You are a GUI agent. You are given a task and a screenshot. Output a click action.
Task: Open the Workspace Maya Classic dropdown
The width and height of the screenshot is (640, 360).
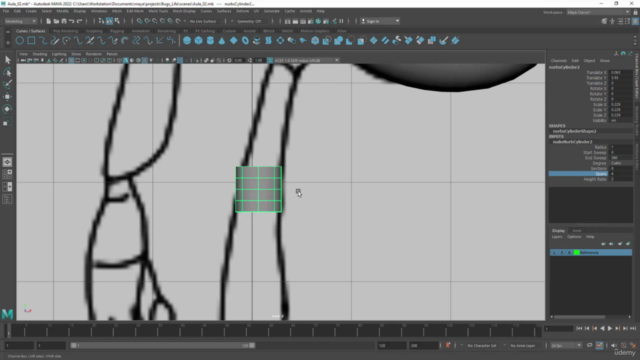click(598, 12)
